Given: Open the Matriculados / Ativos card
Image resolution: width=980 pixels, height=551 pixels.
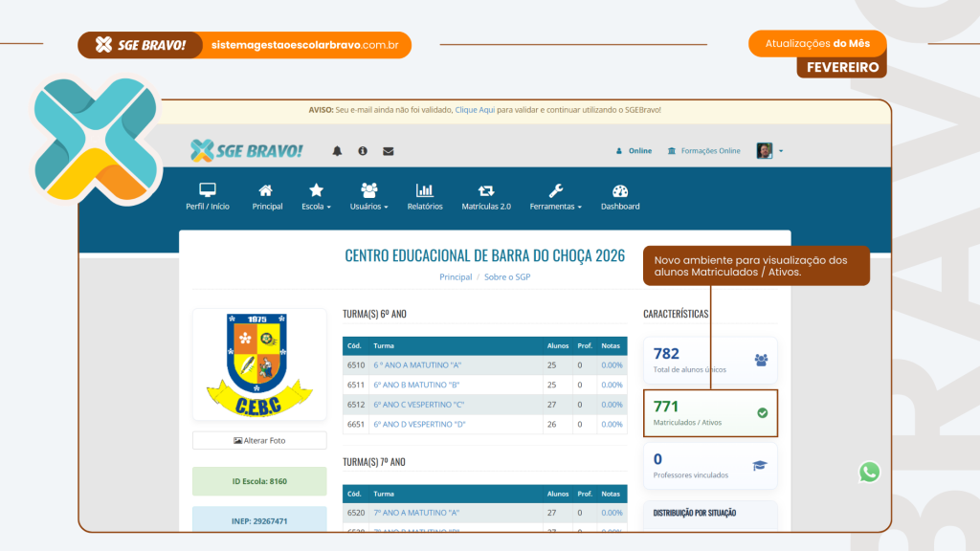Looking at the screenshot, I should (710, 412).
